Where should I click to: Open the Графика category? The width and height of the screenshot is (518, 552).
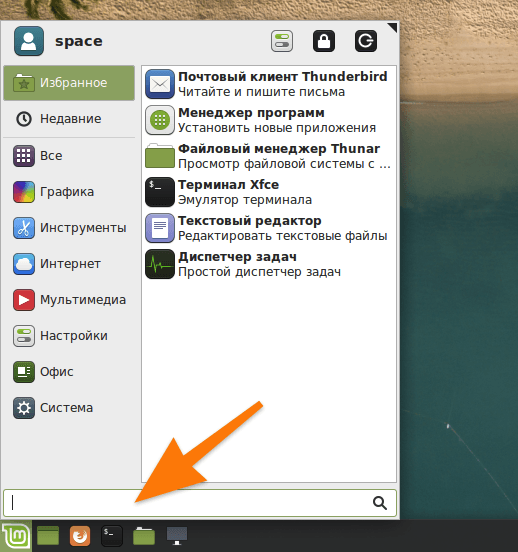click(x=69, y=192)
